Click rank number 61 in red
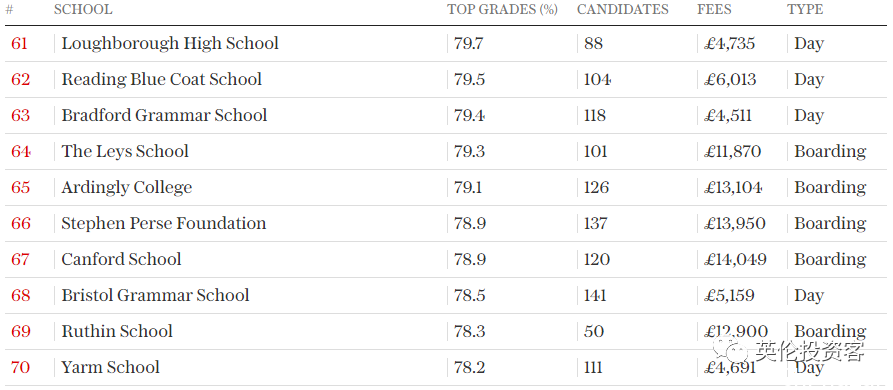Screen dimensions: 893x390 [x=19, y=43]
